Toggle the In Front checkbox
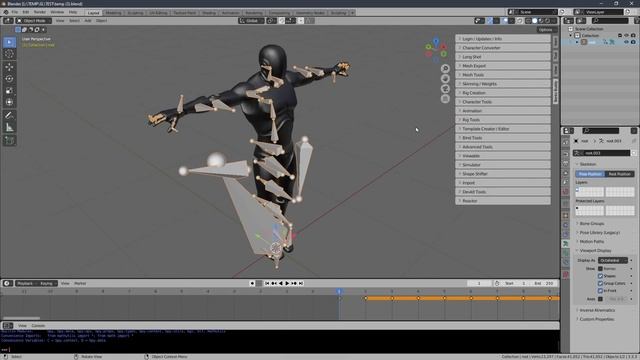The image size is (640, 360). pyautogui.click(x=600, y=291)
